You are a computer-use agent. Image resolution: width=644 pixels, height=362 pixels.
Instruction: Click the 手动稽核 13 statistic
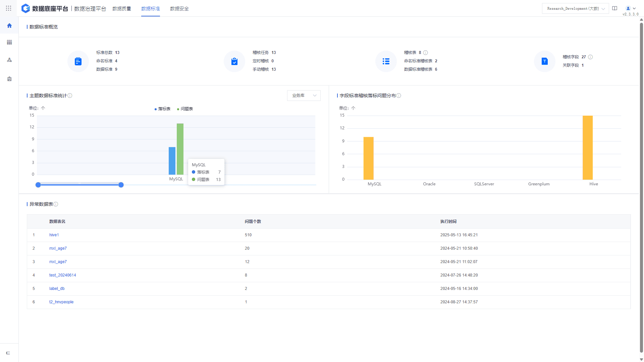[264, 69]
